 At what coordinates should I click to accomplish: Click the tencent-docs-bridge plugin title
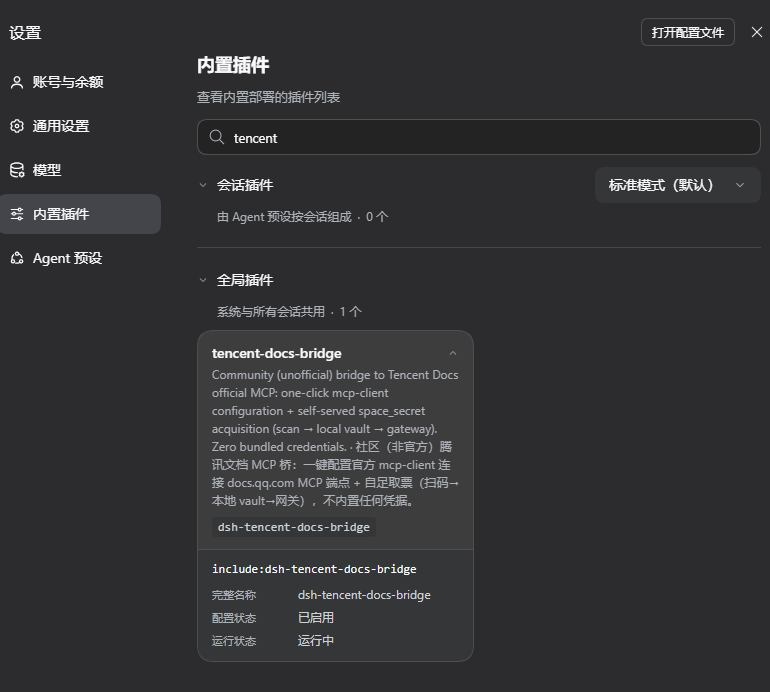[x=276, y=353]
